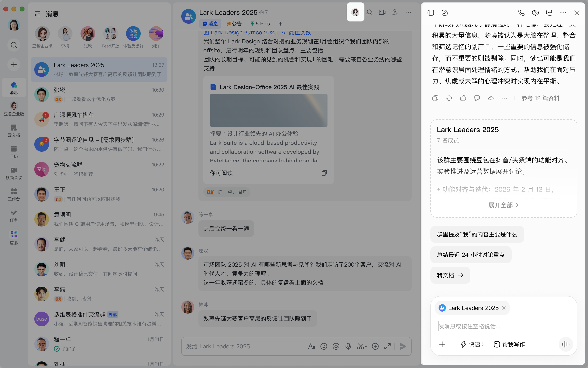Open chat header more options ellipsis
The height and width of the screenshot is (368, 588).
pyautogui.click(x=408, y=12)
